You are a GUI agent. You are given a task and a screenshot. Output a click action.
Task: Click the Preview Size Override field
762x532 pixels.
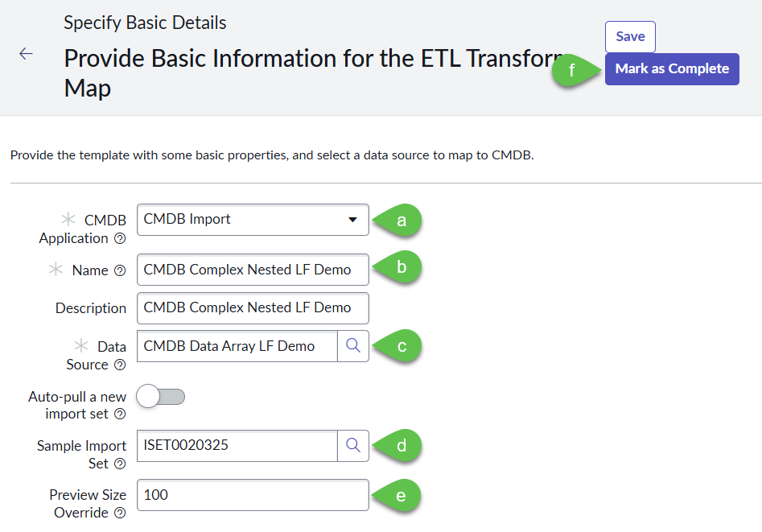point(253,494)
